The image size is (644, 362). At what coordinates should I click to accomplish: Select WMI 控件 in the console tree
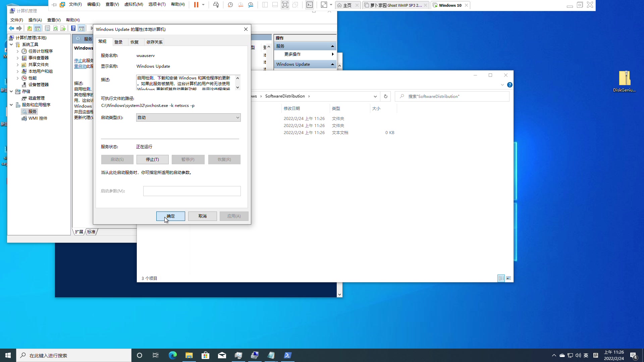click(38, 118)
